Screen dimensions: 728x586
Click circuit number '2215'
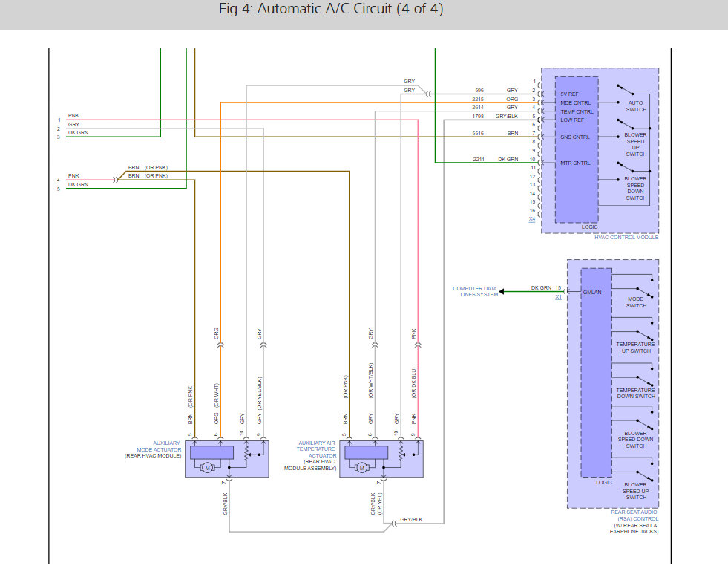click(x=478, y=100)
